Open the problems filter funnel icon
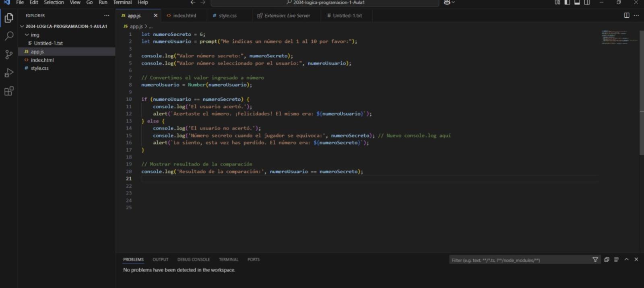The height and width of the screenshot is (288, 644). point(595,260)
